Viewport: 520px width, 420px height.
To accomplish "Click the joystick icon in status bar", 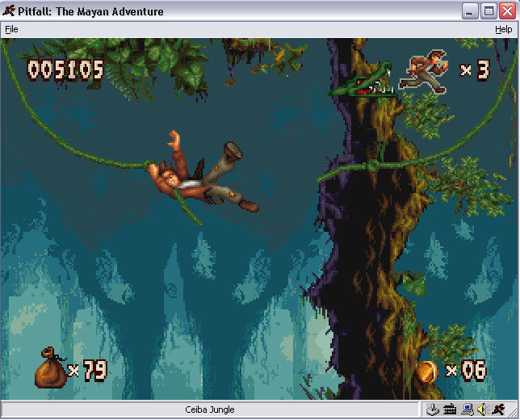I will pyautogui.click(x=433, y=409).
